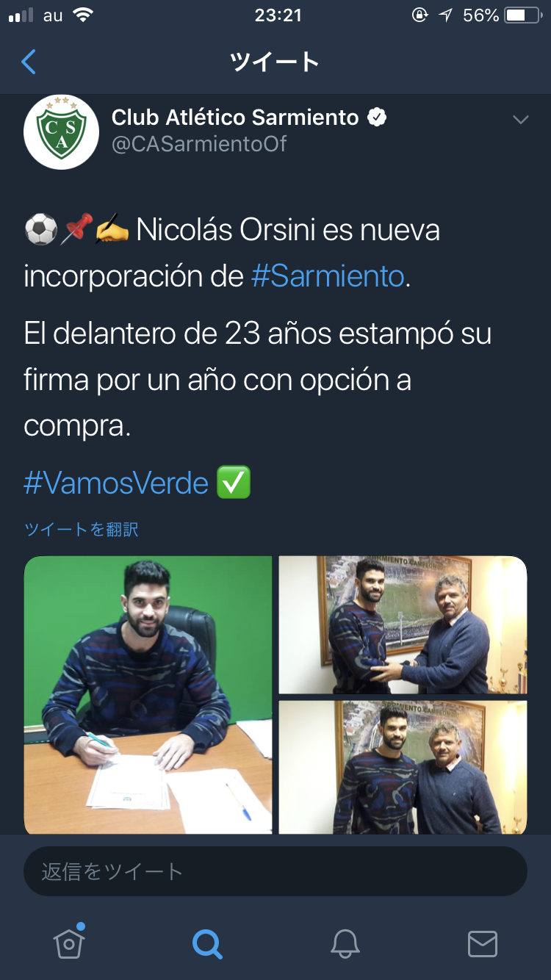Open the #VamosVerde hashtag link
This screenshot has height=980, width=551.
(116, 483)
